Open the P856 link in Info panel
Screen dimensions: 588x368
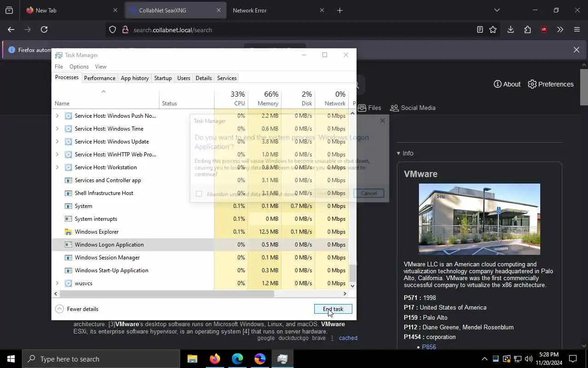coord(429,347)
